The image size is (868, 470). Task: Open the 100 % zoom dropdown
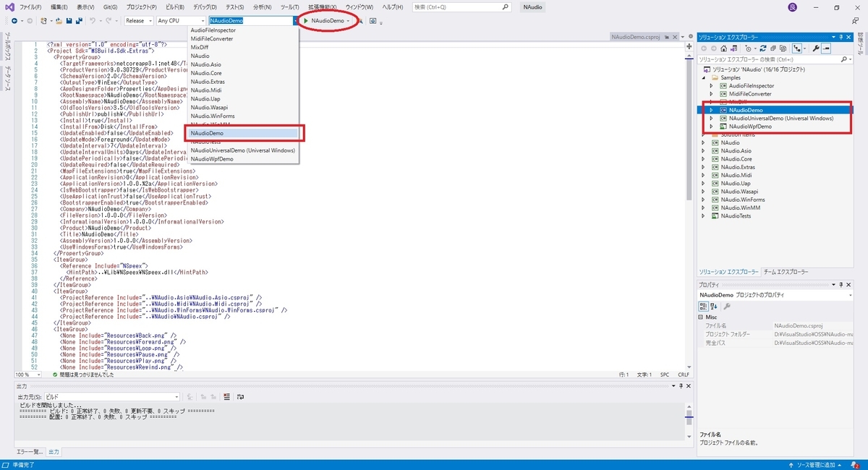click(x=29, y=375)
